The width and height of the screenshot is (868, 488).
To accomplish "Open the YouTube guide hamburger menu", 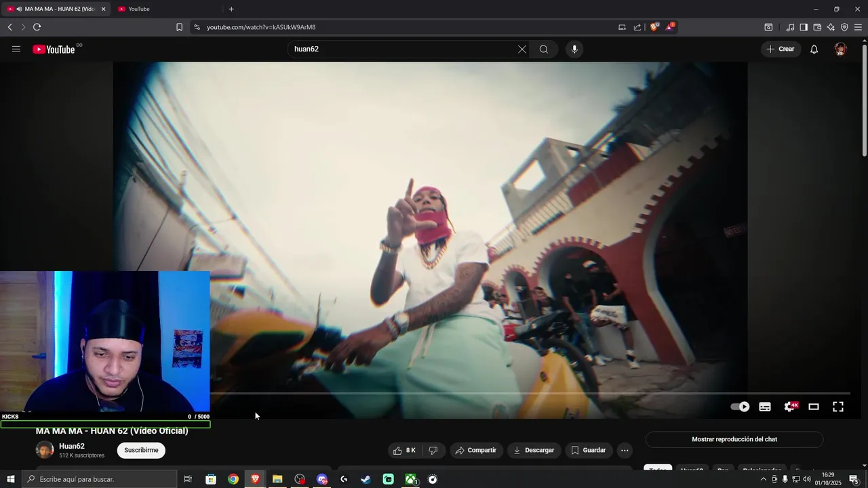I will [x=16, y=49].
